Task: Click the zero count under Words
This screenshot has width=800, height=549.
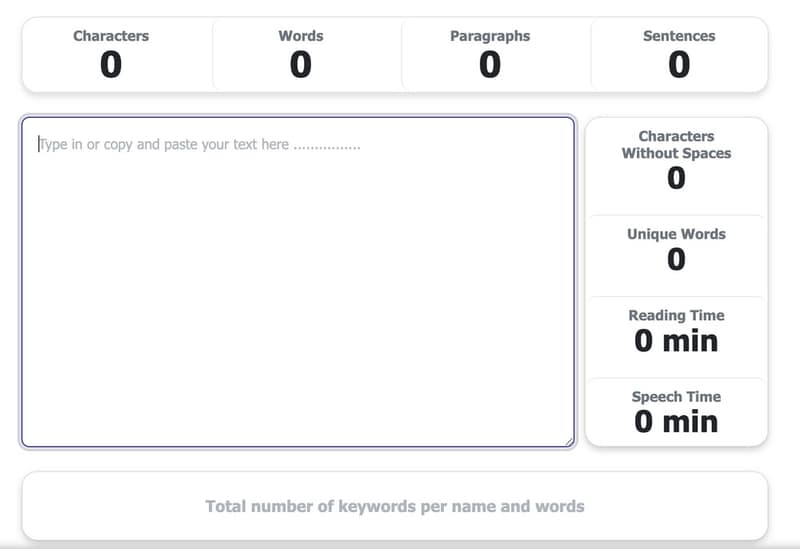Action: click(301, 65)
